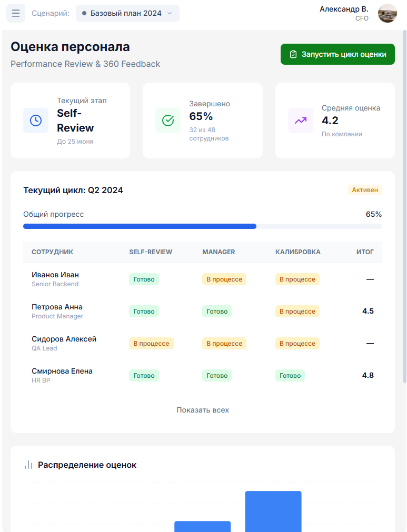Expand the Базовый план 2024 scenario dropdown
Viewport: 407px width, 532px height.
click(x=127, y=13)
